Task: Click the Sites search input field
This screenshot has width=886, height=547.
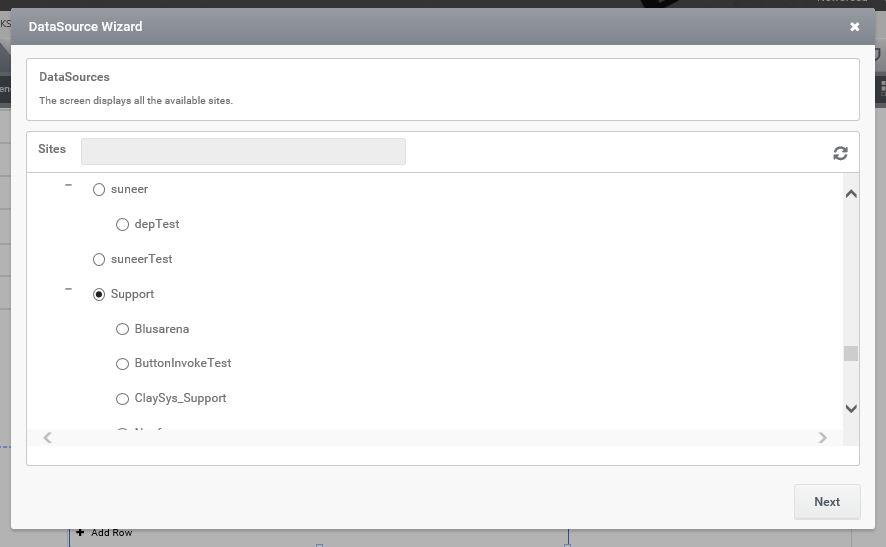Action: pyautogui.click(x=243, y=151)
